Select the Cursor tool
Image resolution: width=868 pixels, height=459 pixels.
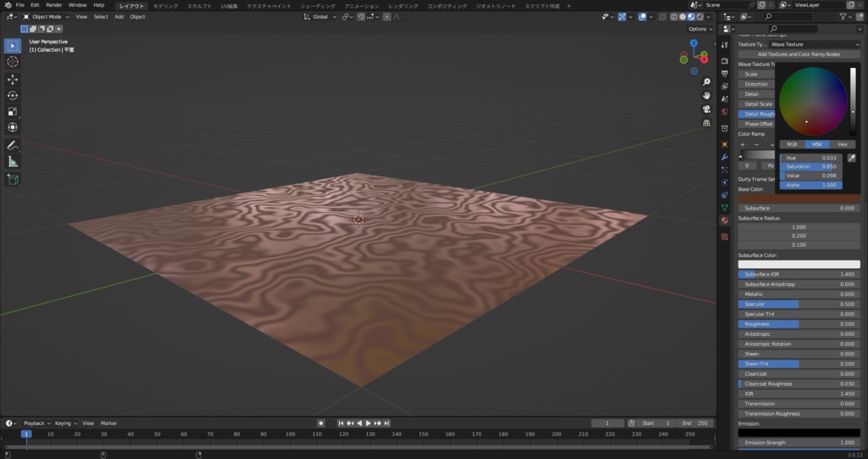tap(12, 62)
